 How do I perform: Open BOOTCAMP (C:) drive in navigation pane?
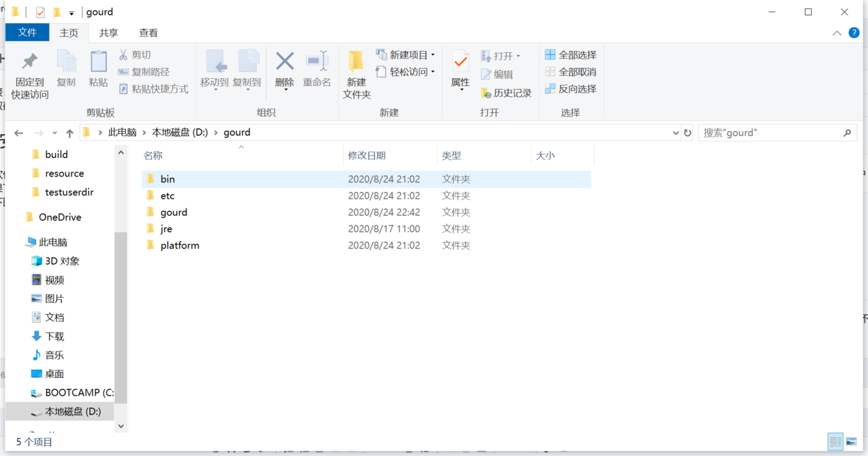click(x=72, y=393)
